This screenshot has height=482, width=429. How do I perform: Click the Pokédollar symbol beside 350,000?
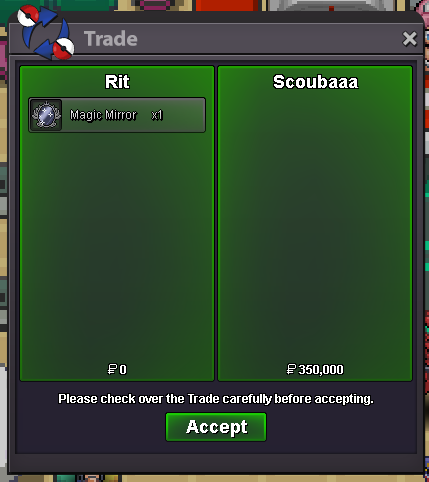[291, 369]
